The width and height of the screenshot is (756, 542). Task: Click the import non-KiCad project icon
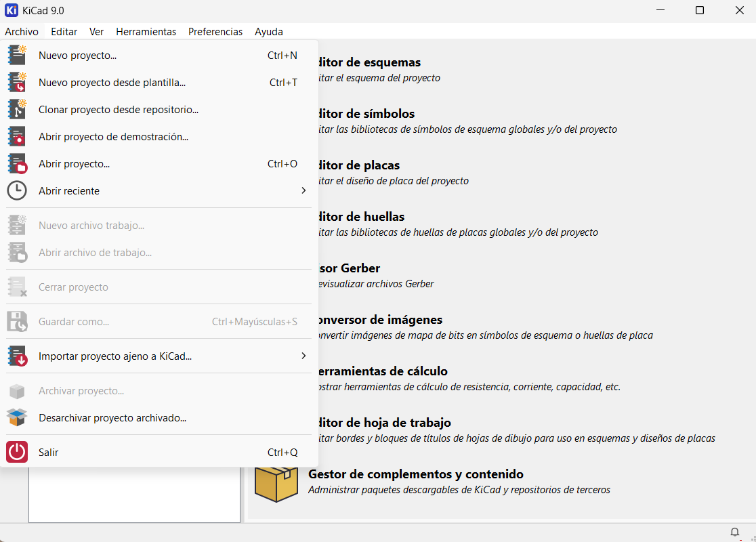coord(17,356)
